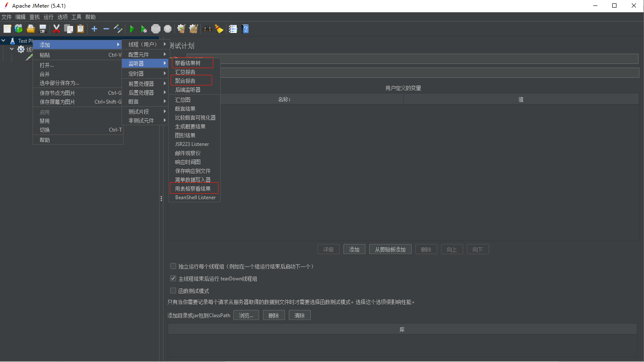Toggle 独立运行每个线程组 checkbox
The image size is (644, 362).
coord(173,266)
